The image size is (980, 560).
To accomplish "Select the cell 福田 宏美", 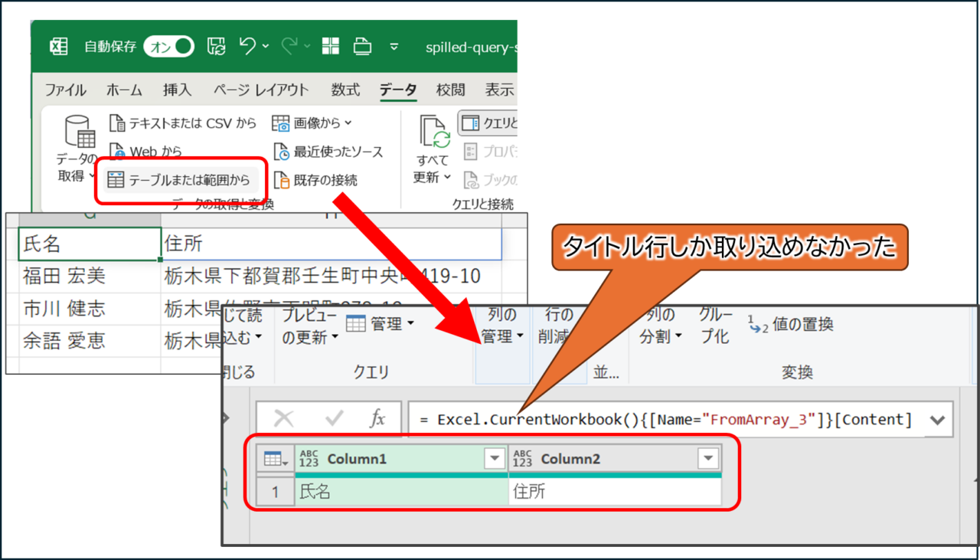I will coord(90,277).
